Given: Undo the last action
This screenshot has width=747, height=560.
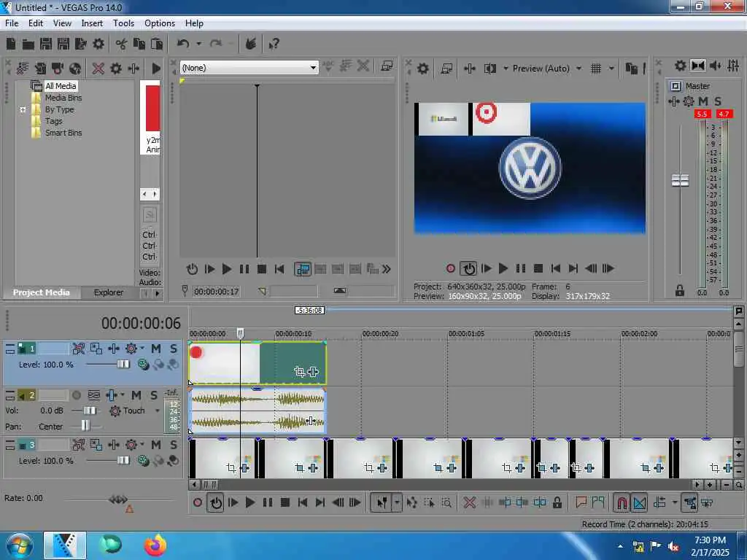Looking at the screenshot, I should click(183, 44).
